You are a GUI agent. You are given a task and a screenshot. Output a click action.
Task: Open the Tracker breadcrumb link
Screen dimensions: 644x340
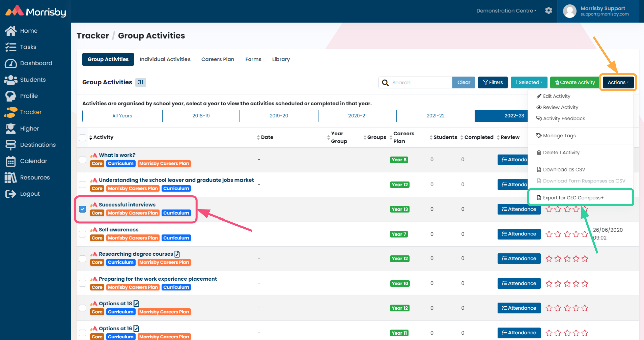[x=93, y=36]
